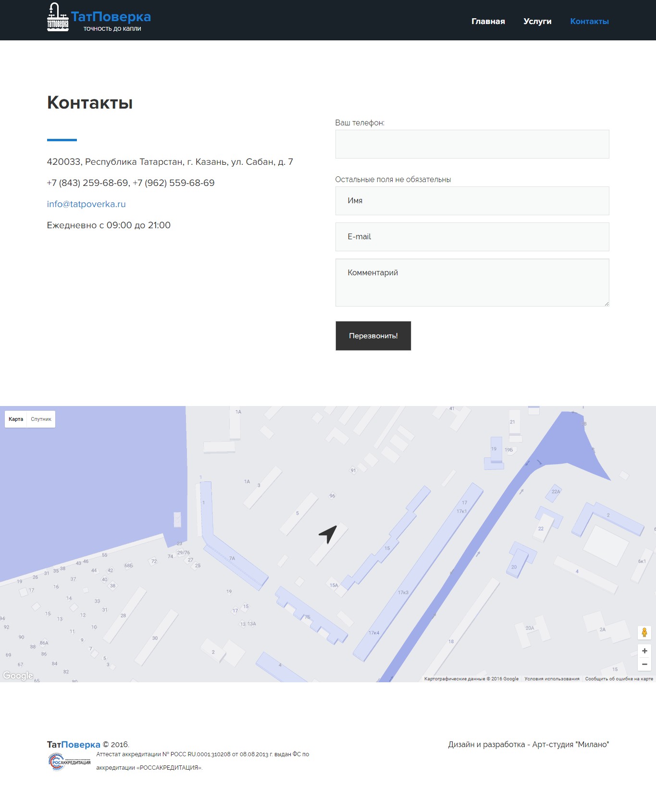This screenshot has width=656, height=812.
Task: Open the Главная menu item
Action: click(x=488, y=21)
